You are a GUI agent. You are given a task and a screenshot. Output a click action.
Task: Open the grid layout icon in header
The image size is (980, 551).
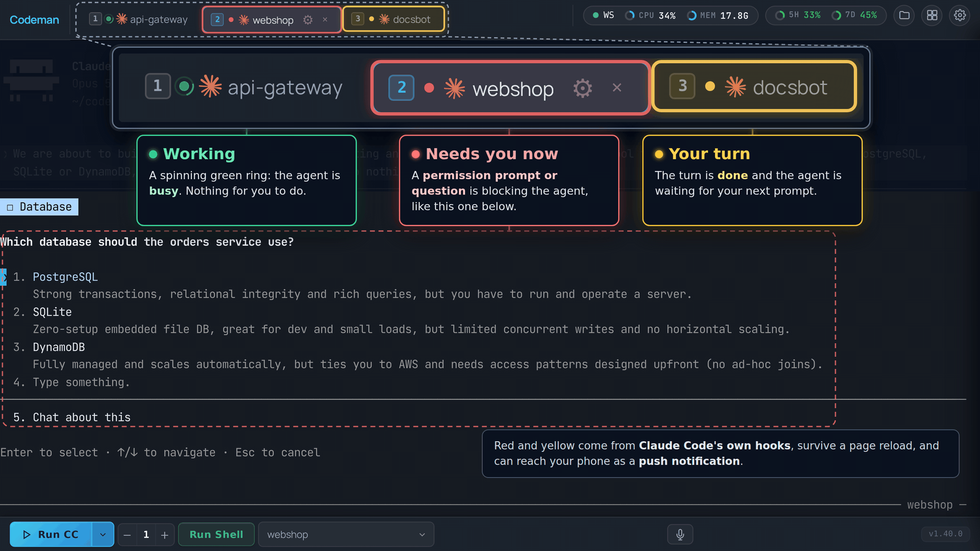932,15
